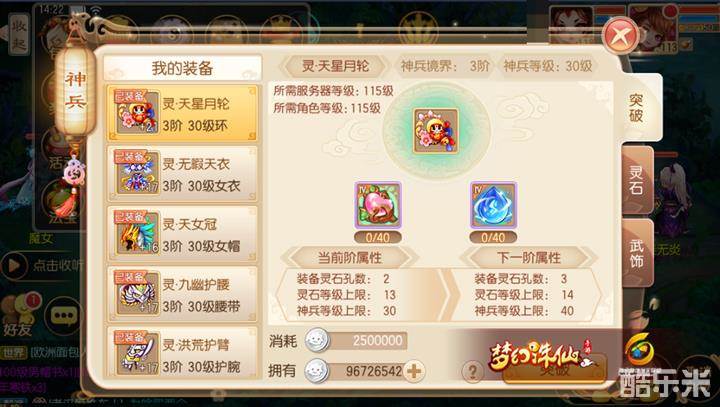Viewport: 720px width, 407px height.
Task: Close the 神兵 panel with red X
Action: [620, 35]
